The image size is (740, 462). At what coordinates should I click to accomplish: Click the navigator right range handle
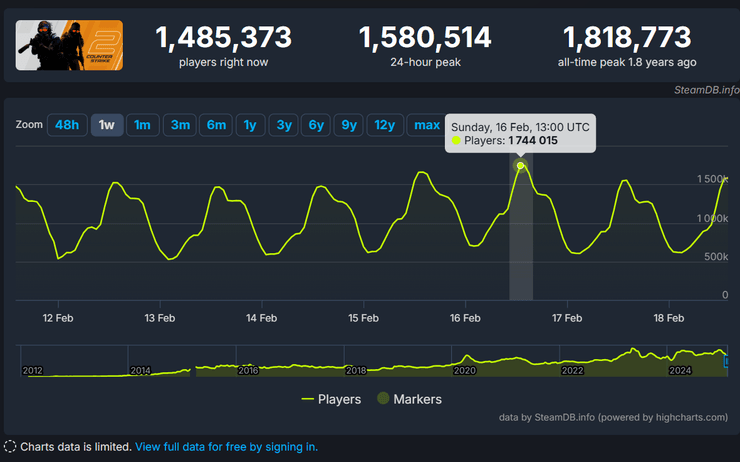[x=727, y=363]
